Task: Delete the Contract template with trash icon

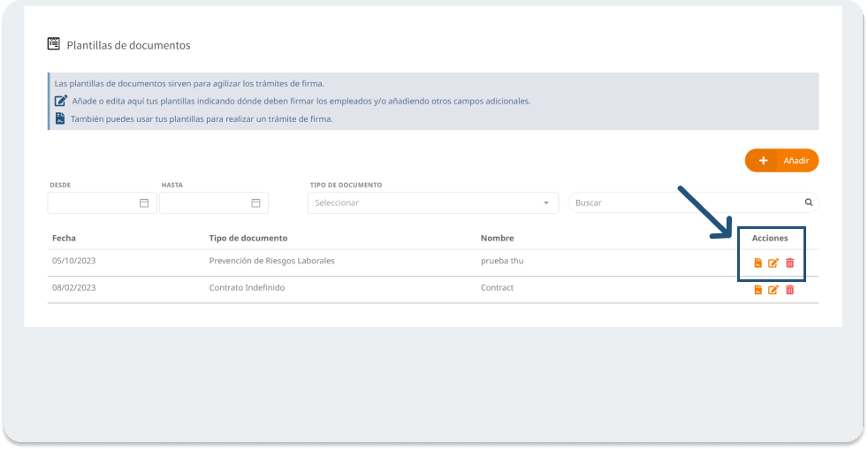Action: tap(790, 290)
